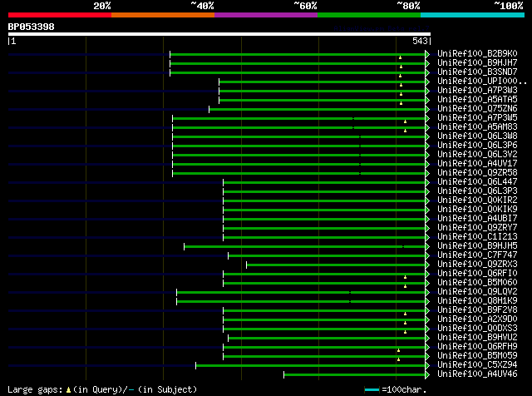This screenshot has height=396, width=532.
Task: Click the yellow in-Query gap symbol in legend
Action: [x=68, y=390]
